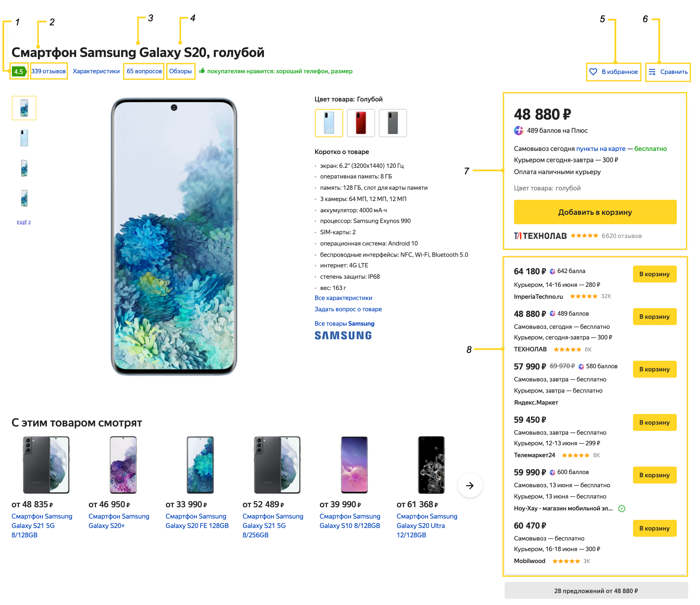This screenshot has width=700, height=605.
Task: Open the Характеристики tab
Action: [96, 71]
